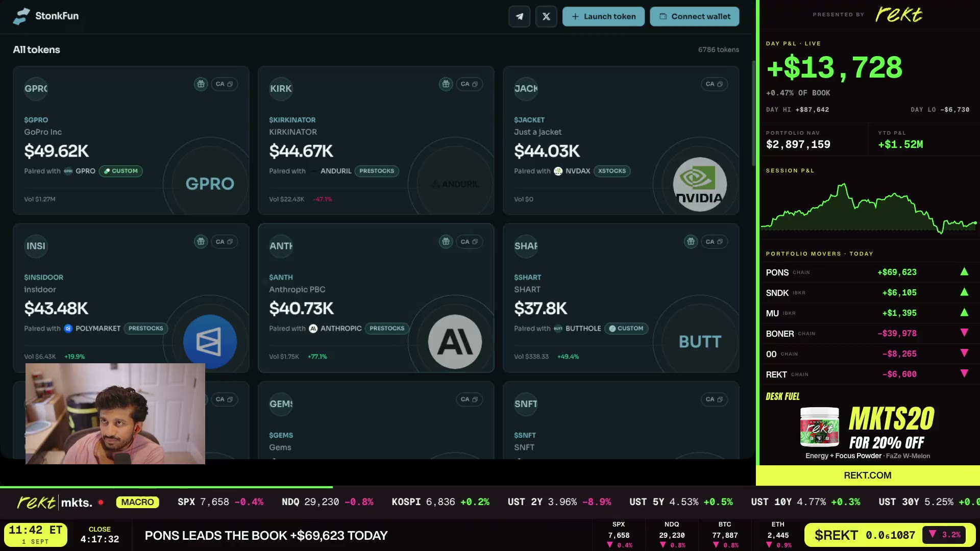980x551 pixels.
Task: Click the CUSTOM tag on the GPRO card
Action: pyautogui.click(x=121, y=171)
